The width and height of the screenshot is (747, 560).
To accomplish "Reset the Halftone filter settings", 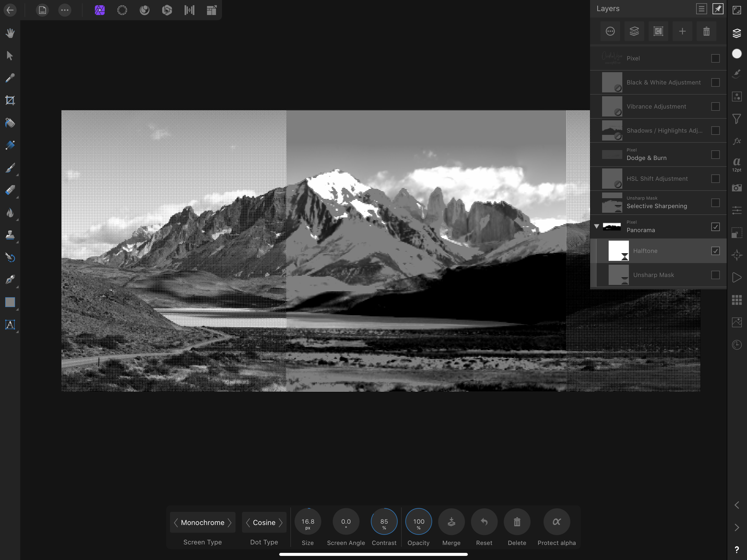I will tap(484, 522).
